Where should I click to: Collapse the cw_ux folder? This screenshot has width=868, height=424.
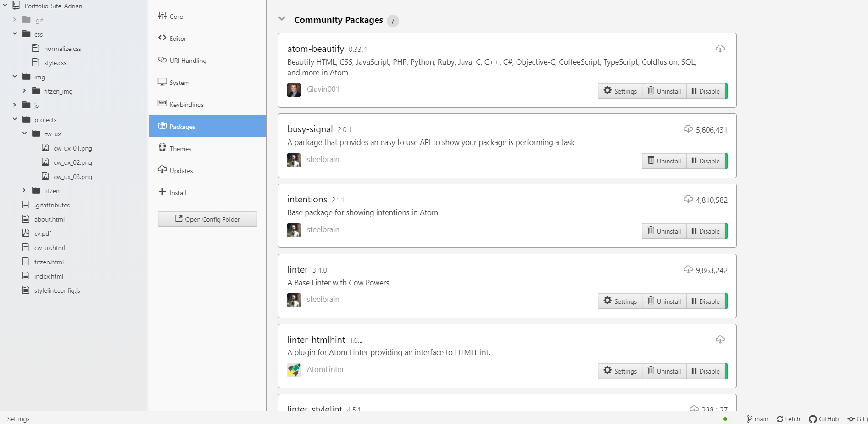click(x=24, y=134)
